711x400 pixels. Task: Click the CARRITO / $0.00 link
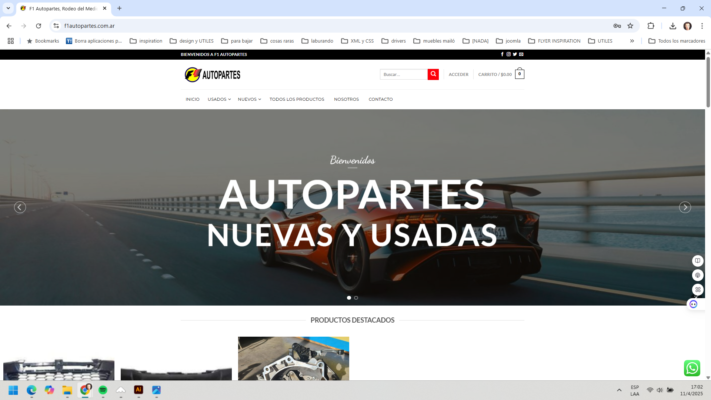[495, 74]
